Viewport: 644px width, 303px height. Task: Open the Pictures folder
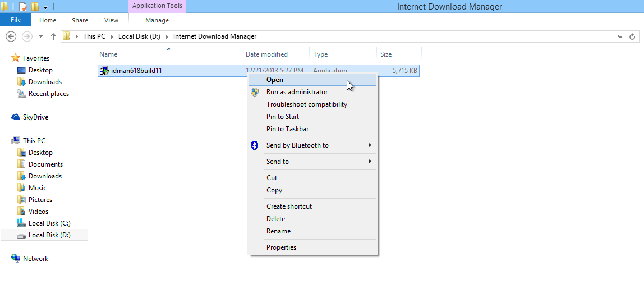coord(40,200)
